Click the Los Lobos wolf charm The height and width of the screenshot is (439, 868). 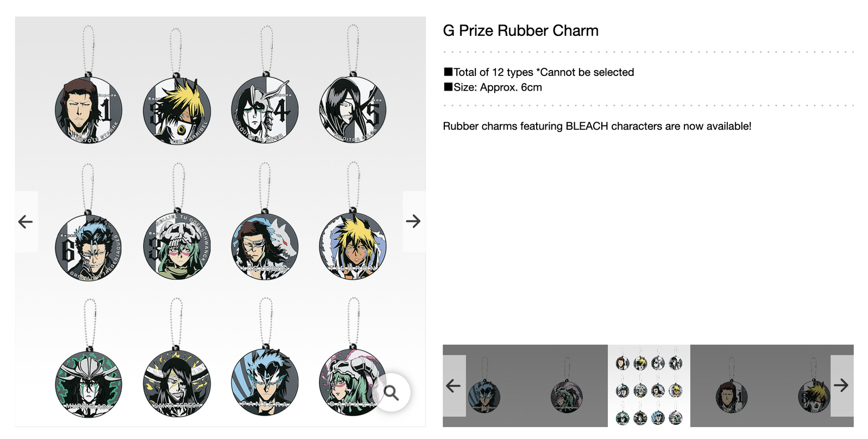tap(265, 247)
